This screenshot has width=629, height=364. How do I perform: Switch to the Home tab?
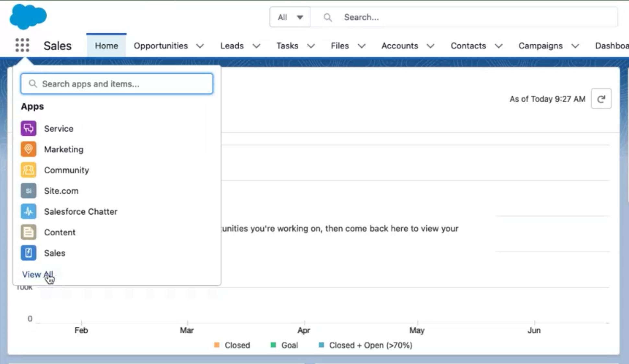pyautogui.click(x=106, y=46)
